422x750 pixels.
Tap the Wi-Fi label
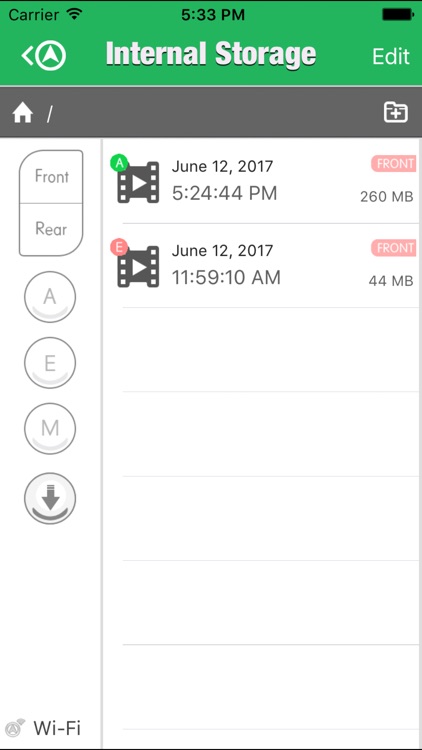point(57,728)
